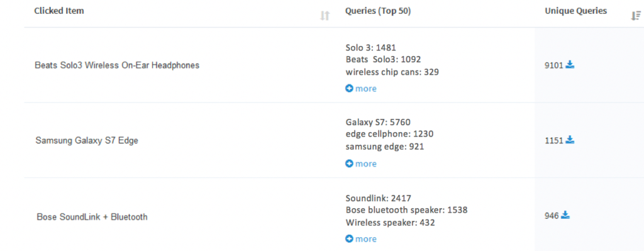644x251 pixels.
Task: Download unique queries for Beats Solo3
Action: [x=570, y=65]
